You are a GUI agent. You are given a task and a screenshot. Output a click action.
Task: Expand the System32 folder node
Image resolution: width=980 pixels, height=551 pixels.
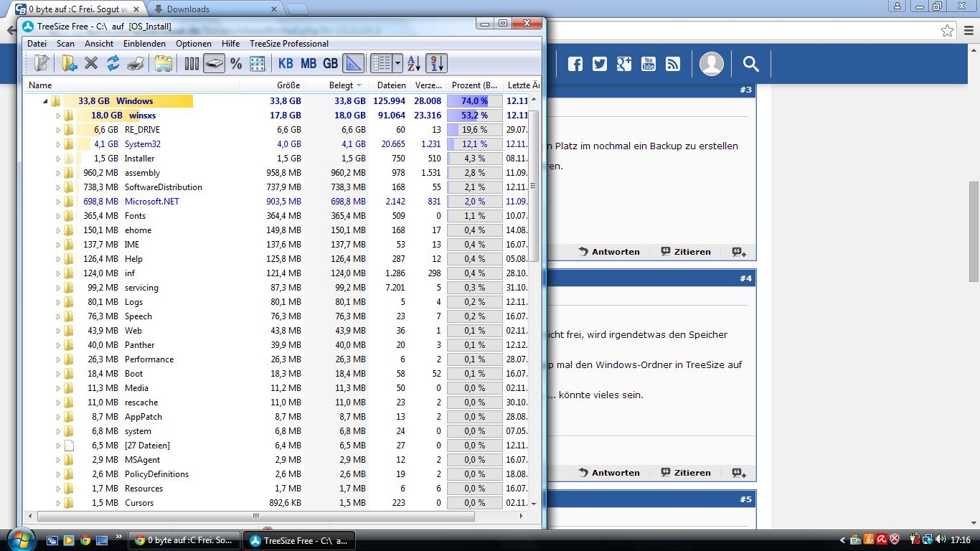click(58, 144)
